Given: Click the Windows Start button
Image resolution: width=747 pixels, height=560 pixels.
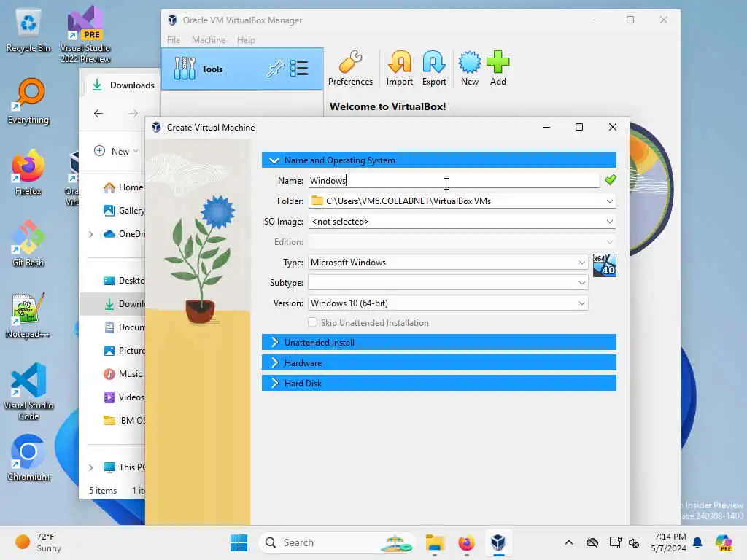Looking at the screenshot, I should 239,542.
